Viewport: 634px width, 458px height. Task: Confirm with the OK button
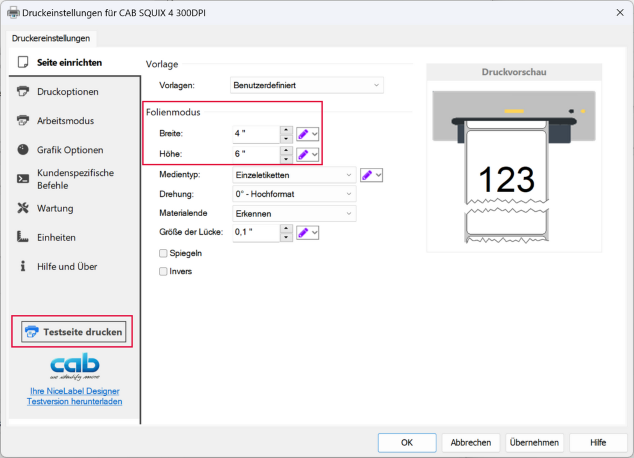(407, 443)
